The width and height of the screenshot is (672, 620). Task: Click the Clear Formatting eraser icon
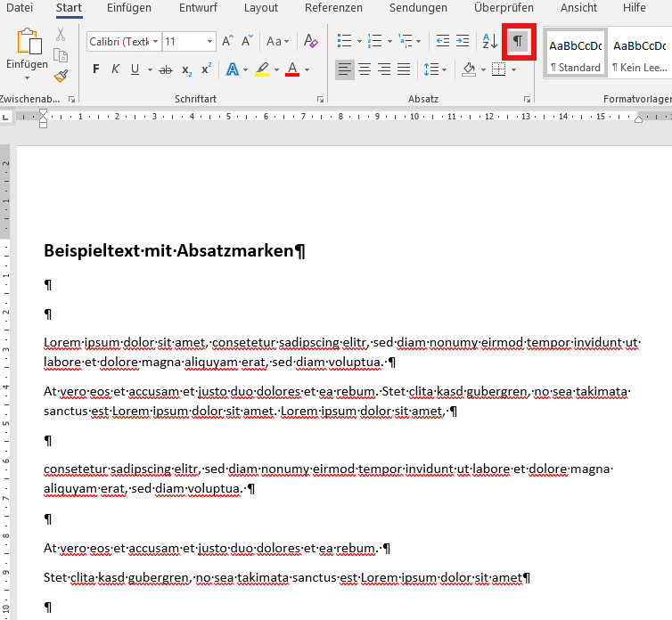310,41
